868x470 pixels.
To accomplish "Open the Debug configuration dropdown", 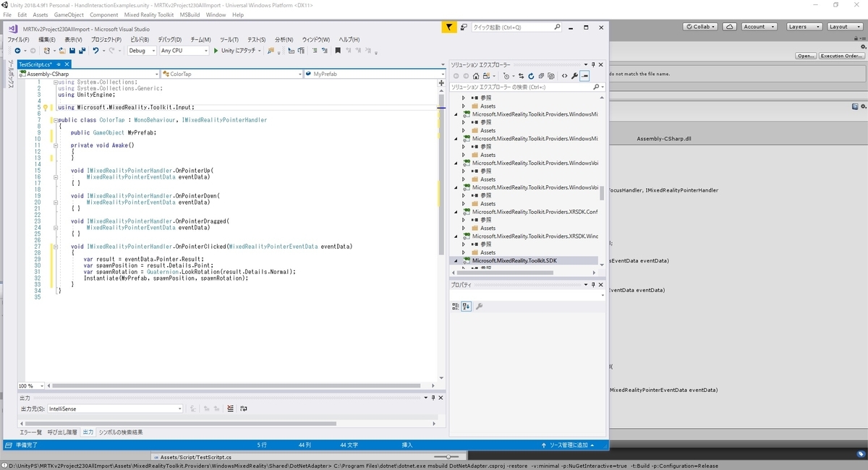I will [142, 51].
